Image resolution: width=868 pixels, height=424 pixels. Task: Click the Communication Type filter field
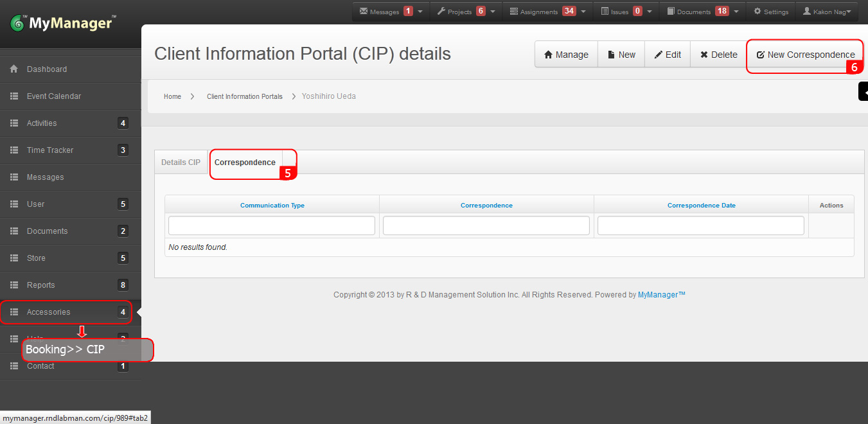(272, 225)
